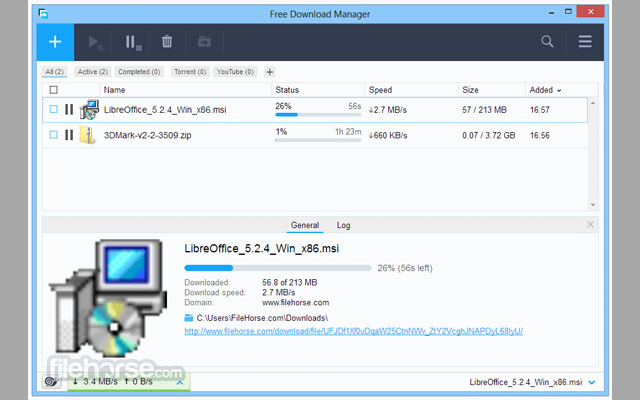This screenshot has width=640, height=400.
Task: Click the plus button to add new download
Action: [55, 42]
